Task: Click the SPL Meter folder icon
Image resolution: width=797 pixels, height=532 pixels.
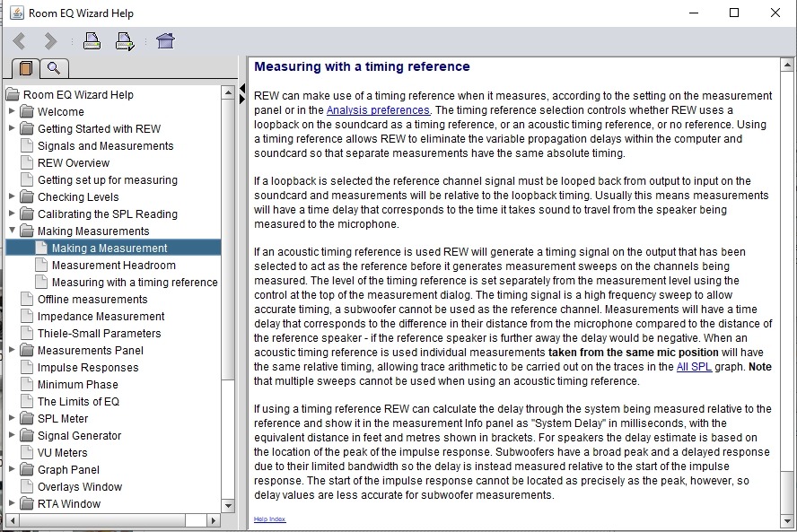Action: coord(26,418)
